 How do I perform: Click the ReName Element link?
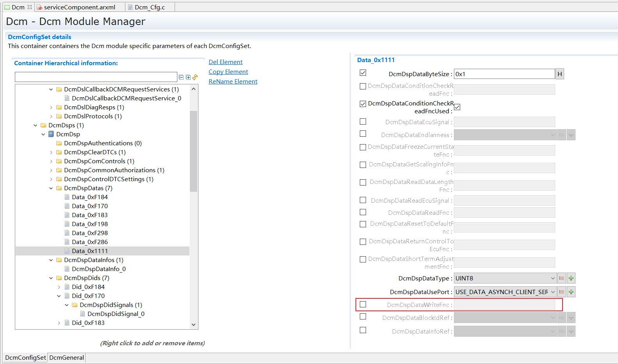click(x=233, y=82)
